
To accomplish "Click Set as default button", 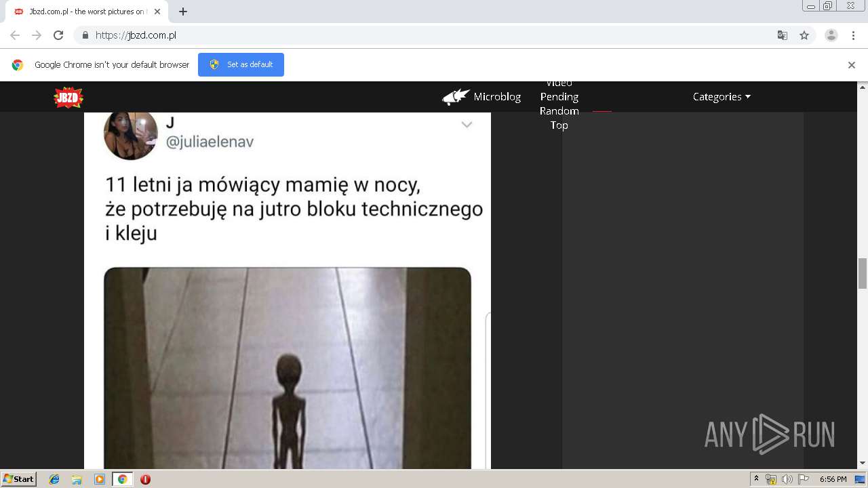I will (x=241, y=64).
